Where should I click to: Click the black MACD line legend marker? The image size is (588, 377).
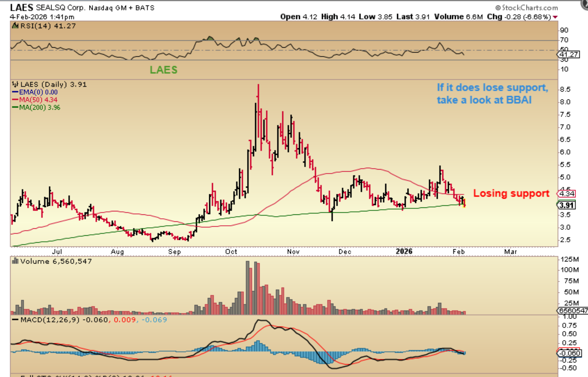(15, 320)
